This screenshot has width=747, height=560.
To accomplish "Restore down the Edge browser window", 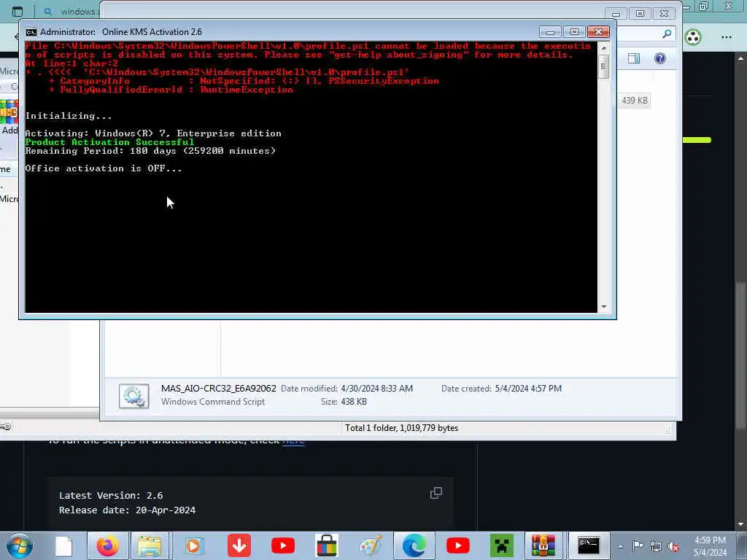I will click(x=703, y=6).
